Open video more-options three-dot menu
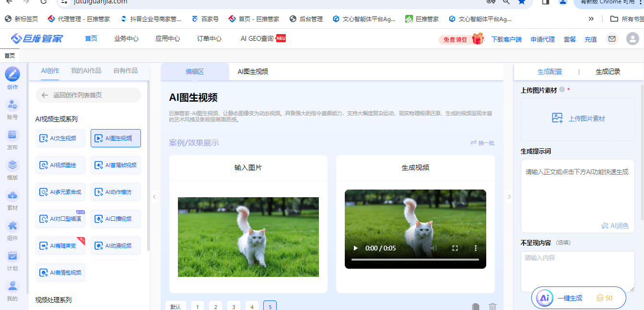 tap(476, 248)
